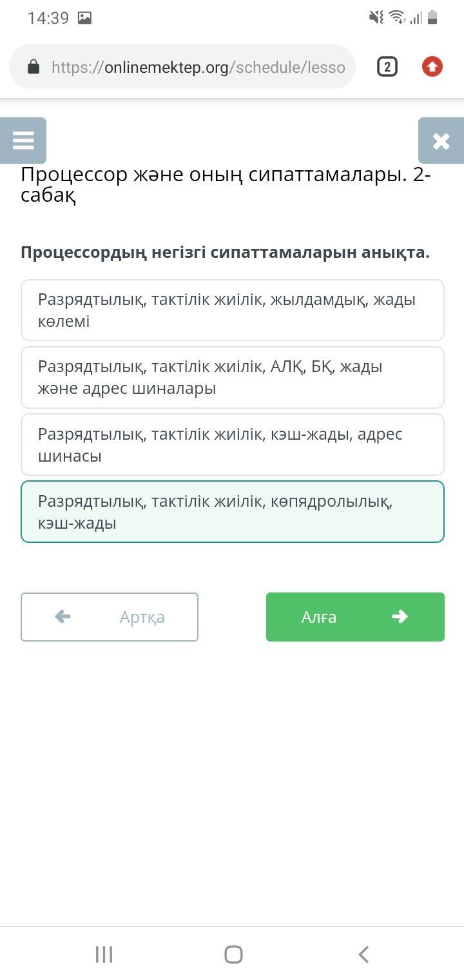This screenshot has width=464, height=980.
Task: Open Android recent apps button
Action: coord(104,954)
